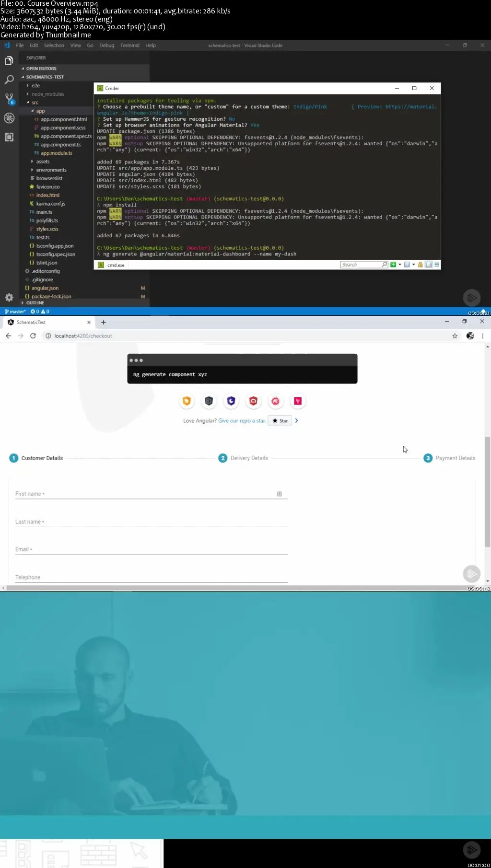Image resolution: width=491 pixels, height=868 pixels.
Task: Click the Cmder Search input field
Action: pos(361,265)
